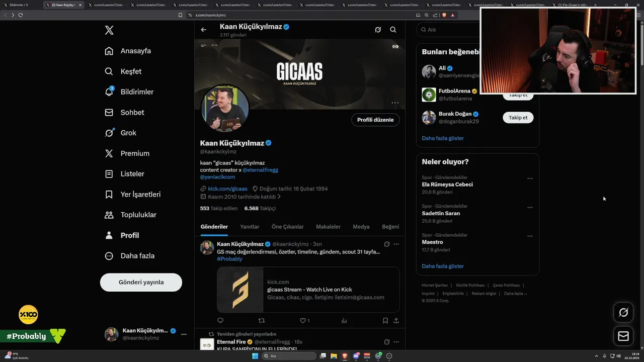Open more options on GS maç post
The height and width of the screenshot is (362, 644).
[396, 244]
